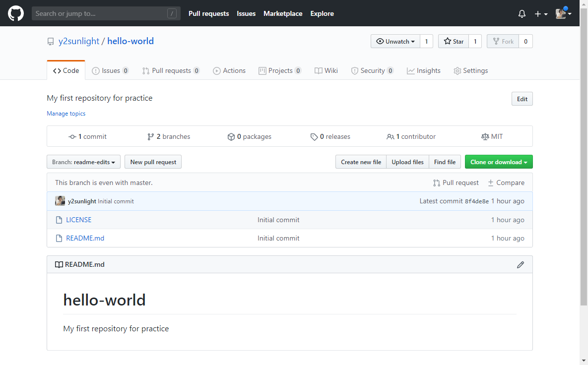Expand the Branch: readme-edits dropdown
Screen dimensions: 588x365
pyautogui.click(x=84, y=162)
